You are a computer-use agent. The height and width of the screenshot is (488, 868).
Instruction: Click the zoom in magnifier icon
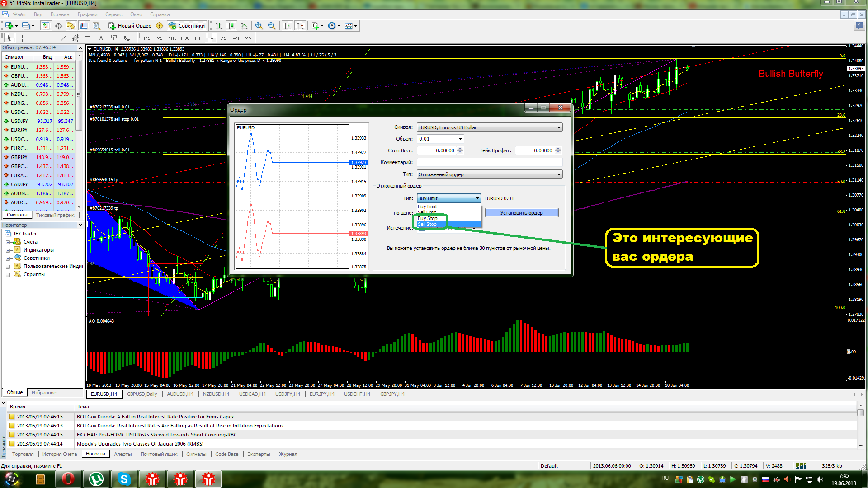tap(259, 26)
